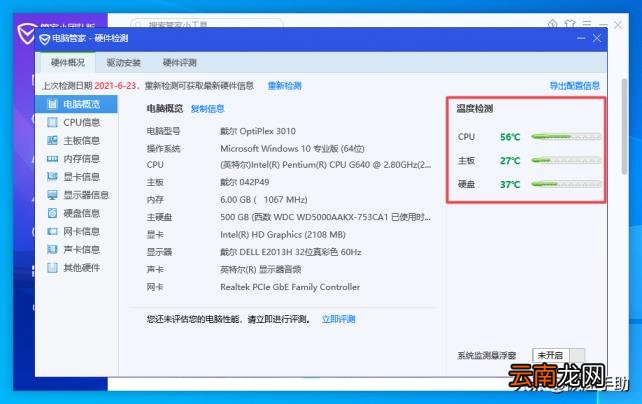Click the vertical scrollbar on the right

(x=624, y=126)
